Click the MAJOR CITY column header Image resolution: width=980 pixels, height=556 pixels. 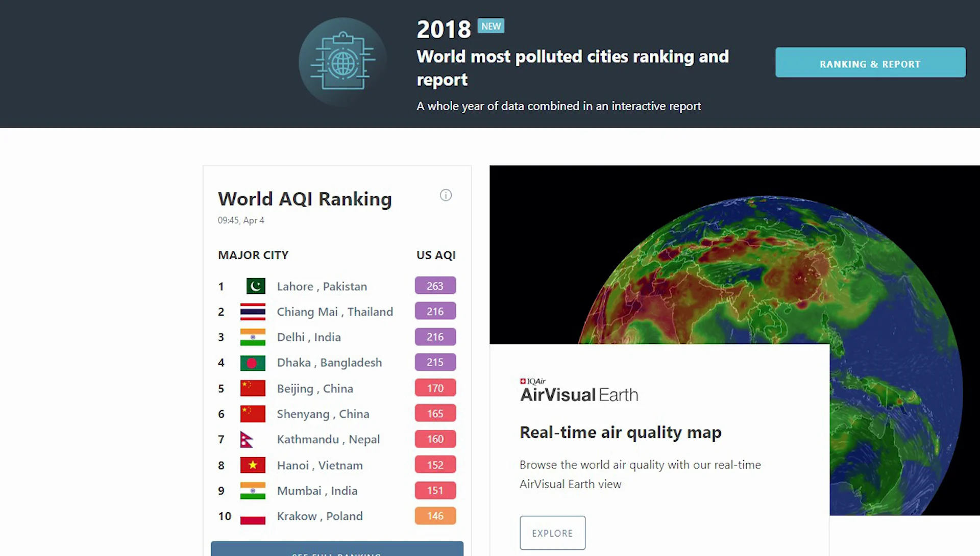[253, 255]
